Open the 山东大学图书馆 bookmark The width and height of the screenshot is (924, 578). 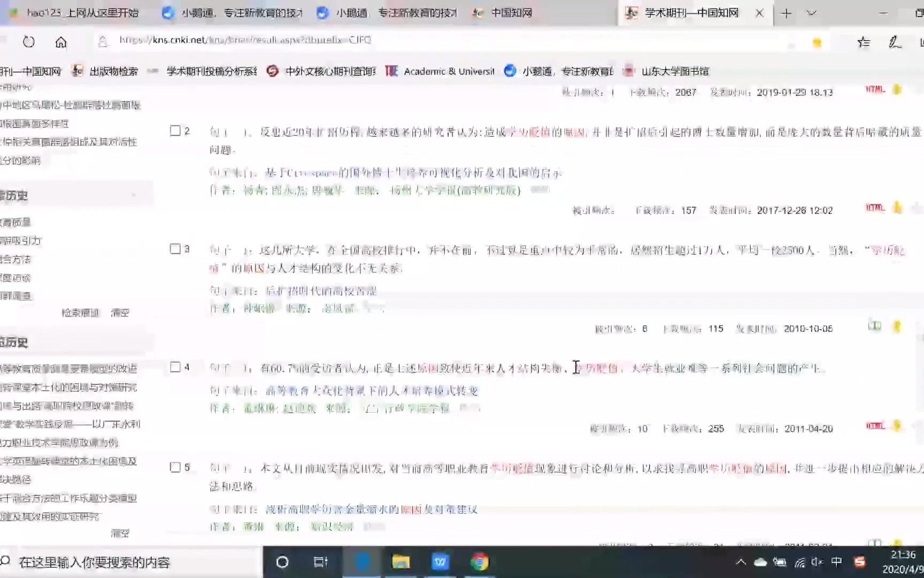[666, 71]
